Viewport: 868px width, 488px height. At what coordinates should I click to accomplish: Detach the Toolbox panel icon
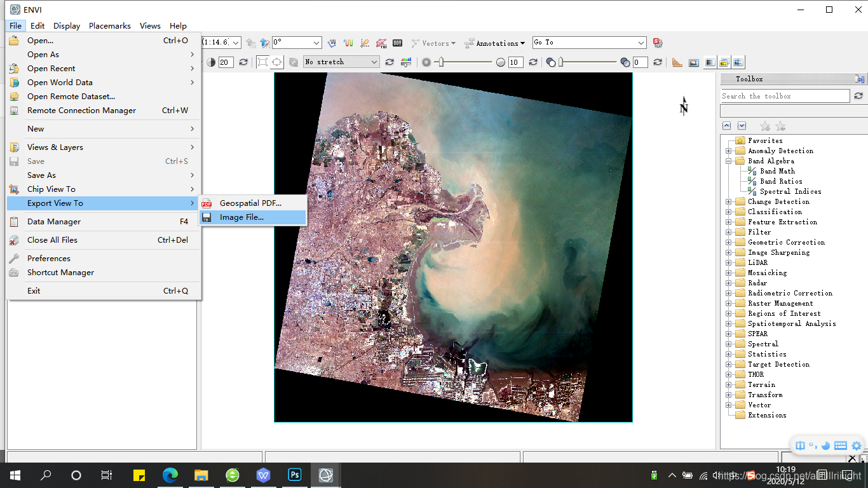pos(859,79)
